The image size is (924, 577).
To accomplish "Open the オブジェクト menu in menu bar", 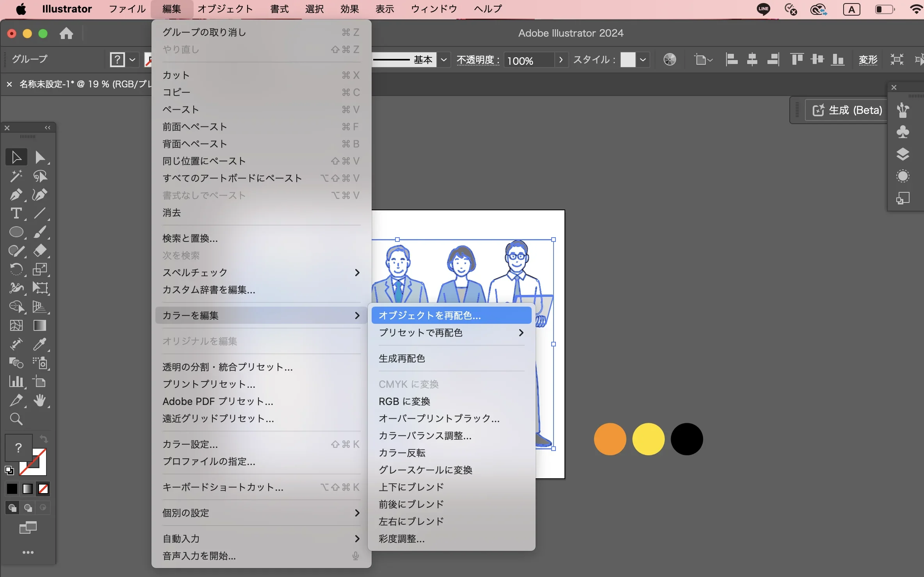I will [225, 9].
